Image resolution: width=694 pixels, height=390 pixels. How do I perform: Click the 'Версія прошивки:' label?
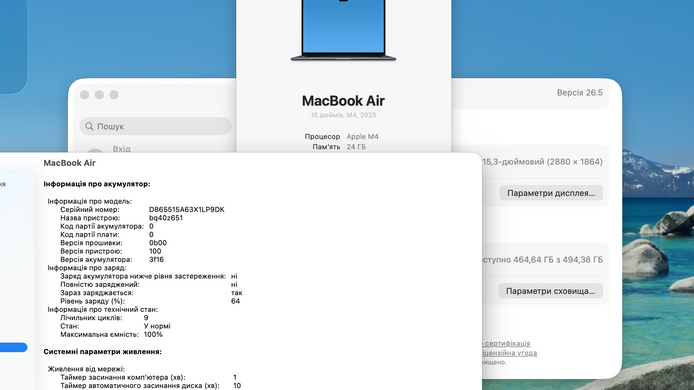point(91,243)
